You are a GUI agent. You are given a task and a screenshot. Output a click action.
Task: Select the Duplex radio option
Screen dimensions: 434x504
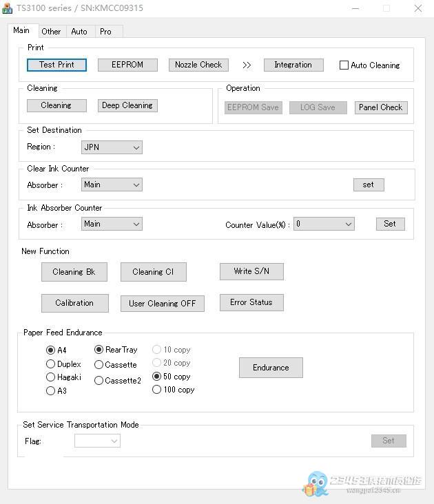point(51,364)
